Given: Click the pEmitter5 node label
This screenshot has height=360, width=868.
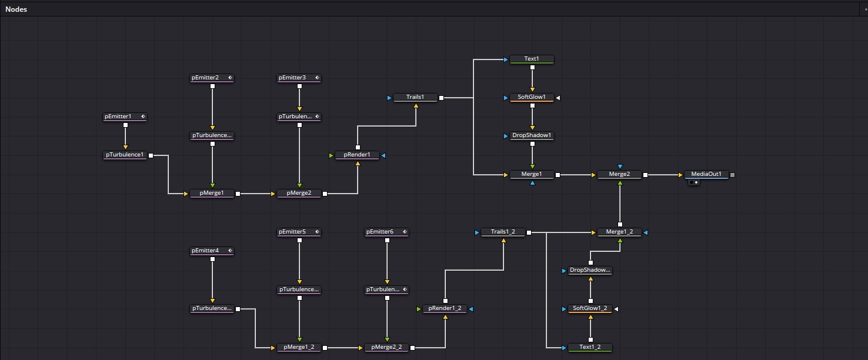Looking at the screenshot, I should [x=292, y=232].
